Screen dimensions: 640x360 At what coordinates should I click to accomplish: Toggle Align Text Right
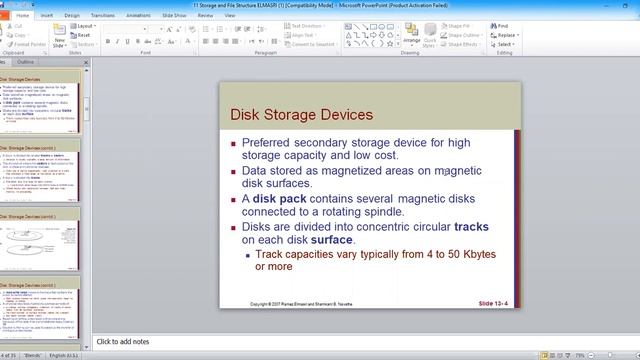point(225,41)
